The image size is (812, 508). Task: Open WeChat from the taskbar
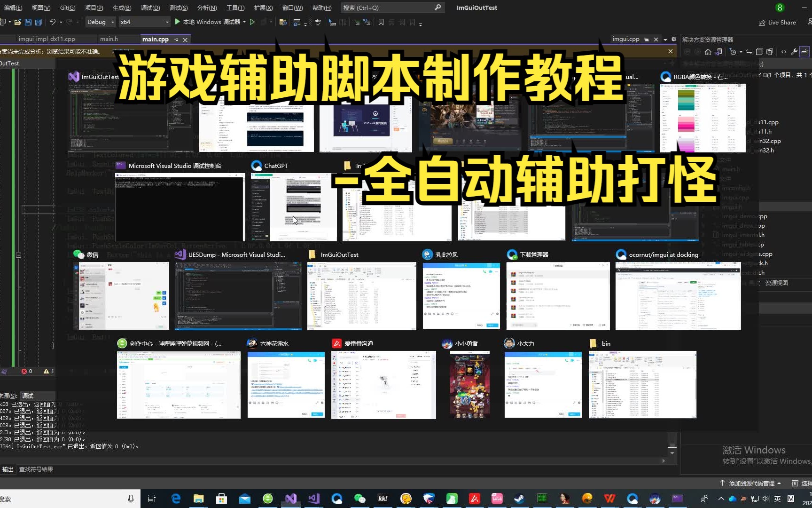pyautogui.click(x=359, y=499)
